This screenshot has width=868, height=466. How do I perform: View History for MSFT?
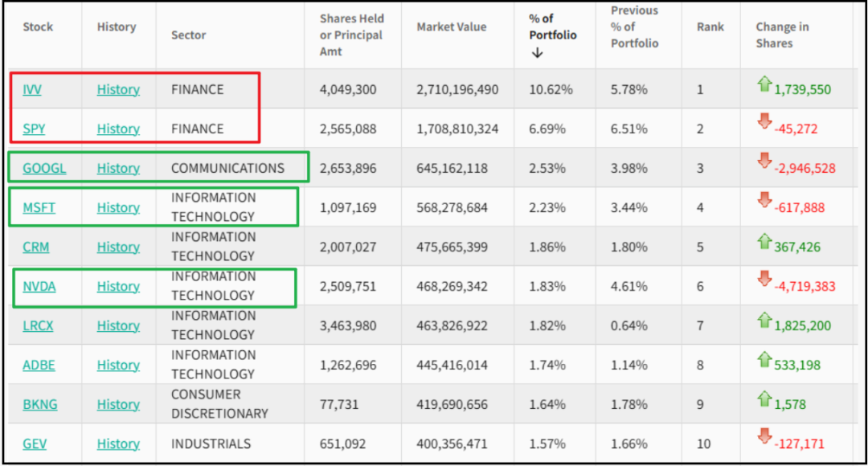tap(118, 207)
